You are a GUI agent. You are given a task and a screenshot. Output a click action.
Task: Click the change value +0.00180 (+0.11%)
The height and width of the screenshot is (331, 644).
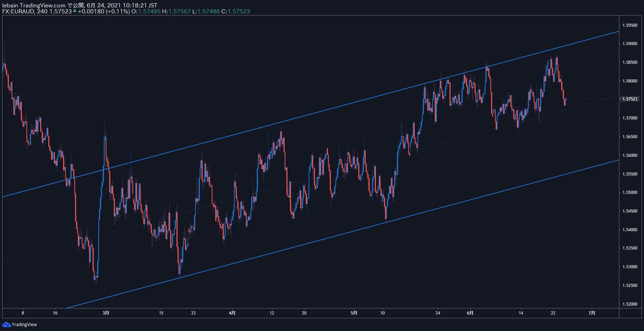point(104,11)
